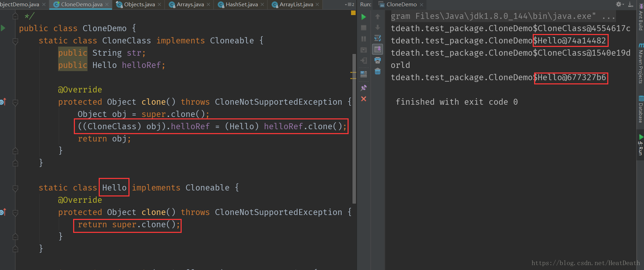
Task: Click the Print console output icon
Action: pyautogui.click(x=378, y=60)
